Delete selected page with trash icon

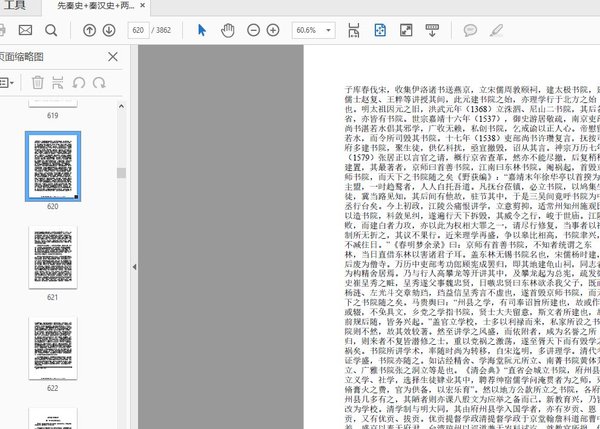tap(38, 82)
